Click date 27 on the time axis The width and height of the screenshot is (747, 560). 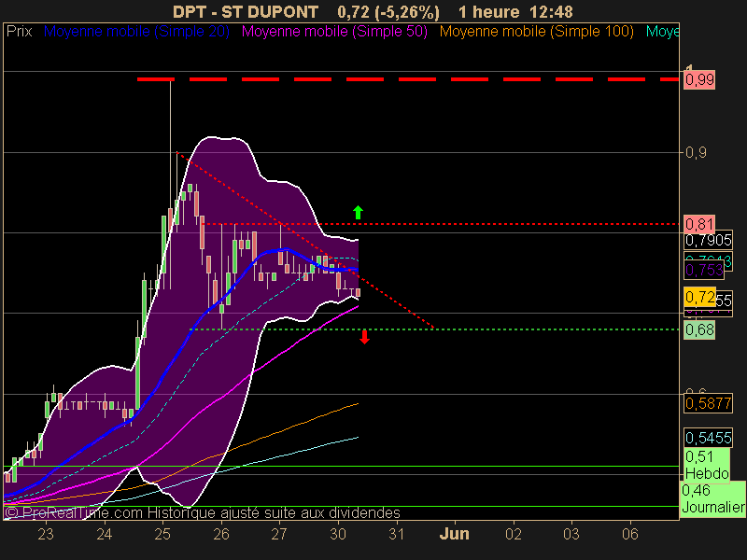[x=279, y=534]
